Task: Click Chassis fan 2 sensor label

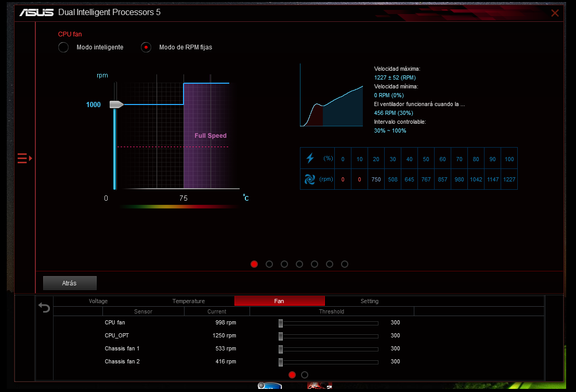Action: click(122, 361)
